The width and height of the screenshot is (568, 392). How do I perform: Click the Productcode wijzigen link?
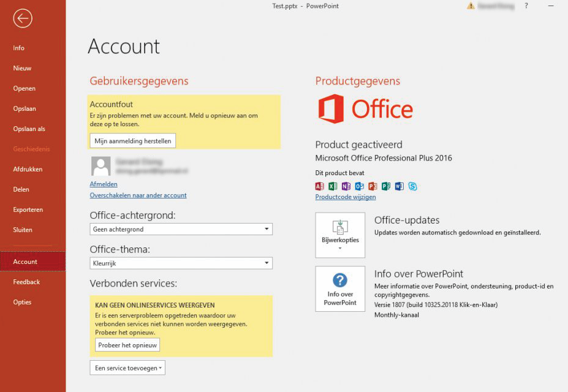click(x=346, y=197)
